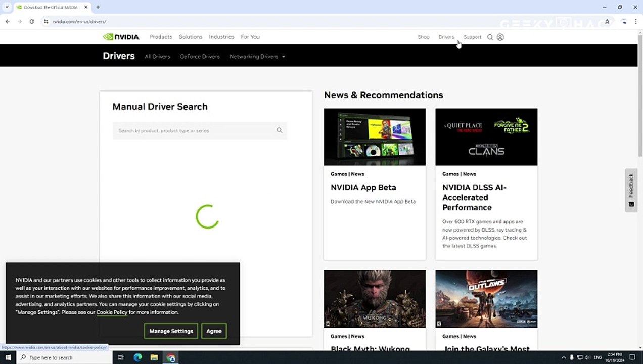Open the DLSS AI-Accelerated Performance thumbnail

pyautogui.click(x=486, y=136)
